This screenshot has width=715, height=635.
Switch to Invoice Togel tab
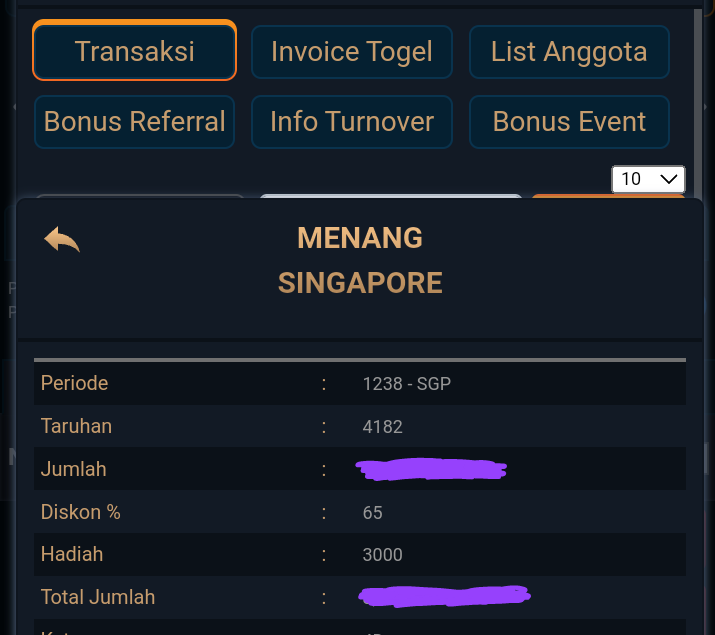[x=352, y=51]
